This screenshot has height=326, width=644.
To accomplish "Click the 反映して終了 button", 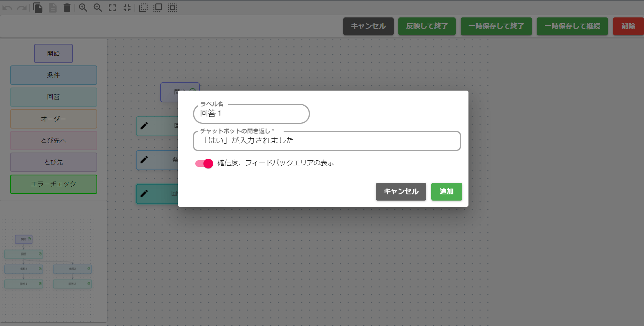I will click(x=427, y=26).
